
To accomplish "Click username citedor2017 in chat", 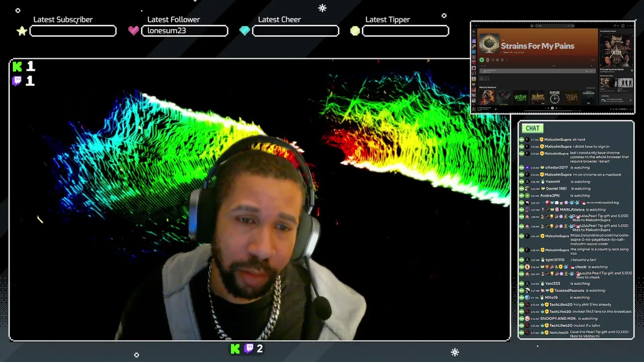I will 556,167.
